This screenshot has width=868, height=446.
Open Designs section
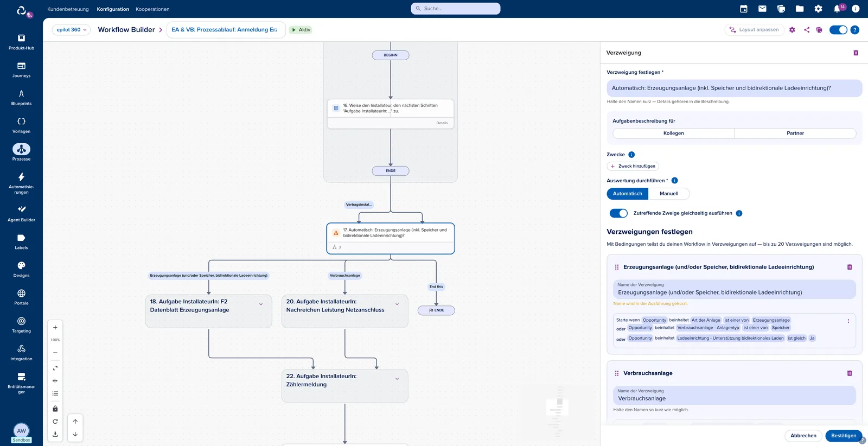click(x=21, y=270)
